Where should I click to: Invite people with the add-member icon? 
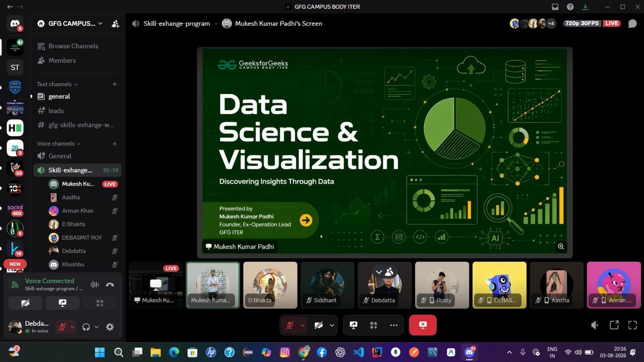coord(115,24)
